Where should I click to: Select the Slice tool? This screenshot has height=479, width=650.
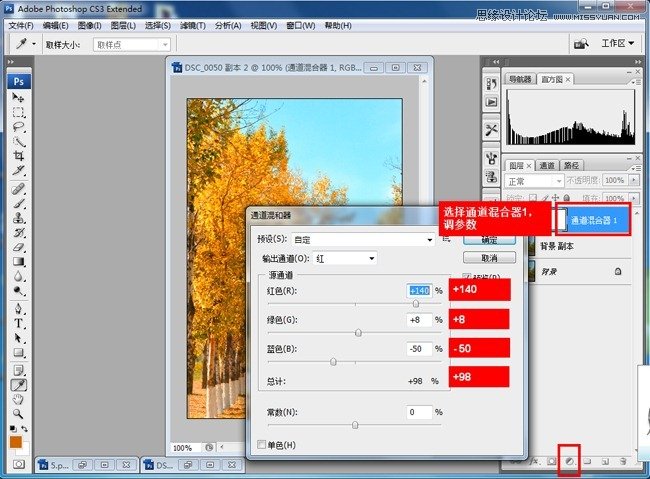18,170
